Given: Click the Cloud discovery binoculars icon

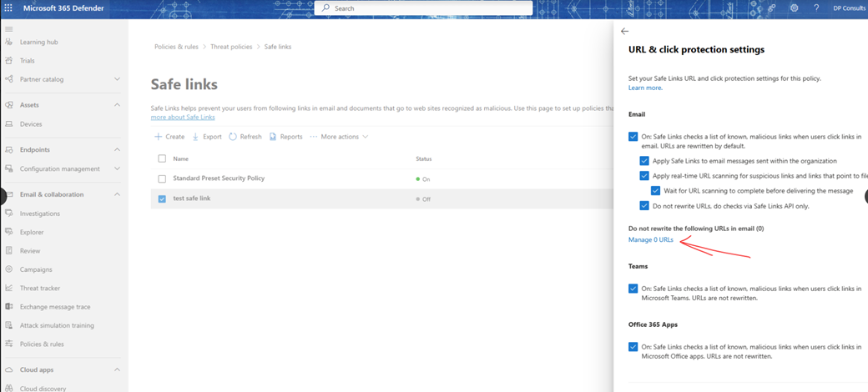Looking at the screenshot, I should 9,389.
